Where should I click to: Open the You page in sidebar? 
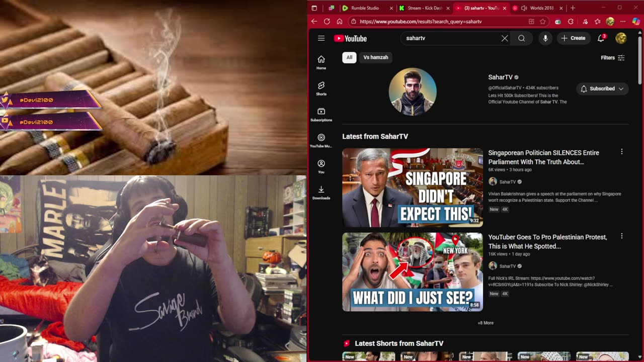321,167
